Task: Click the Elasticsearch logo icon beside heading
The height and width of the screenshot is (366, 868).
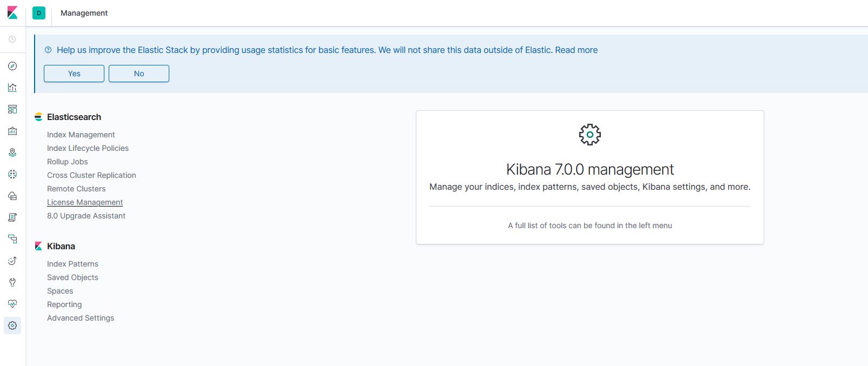Action: point(38,117)
